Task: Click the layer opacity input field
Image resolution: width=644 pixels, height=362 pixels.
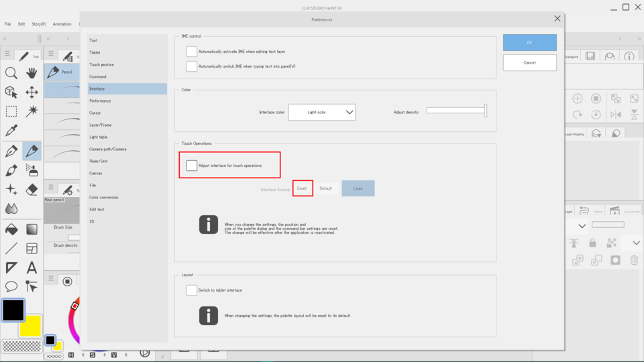Action: pyautogui.click(x=608, y=225)
